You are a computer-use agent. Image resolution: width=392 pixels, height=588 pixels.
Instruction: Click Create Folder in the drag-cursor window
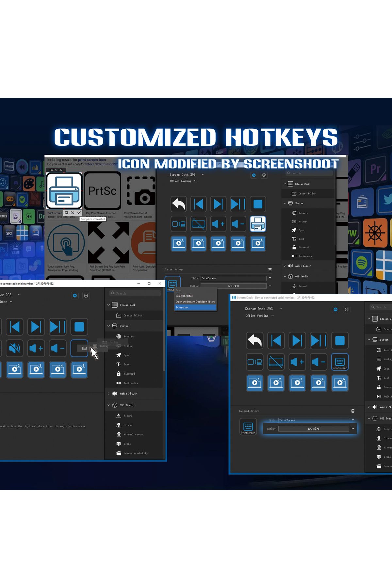(129, 316)
